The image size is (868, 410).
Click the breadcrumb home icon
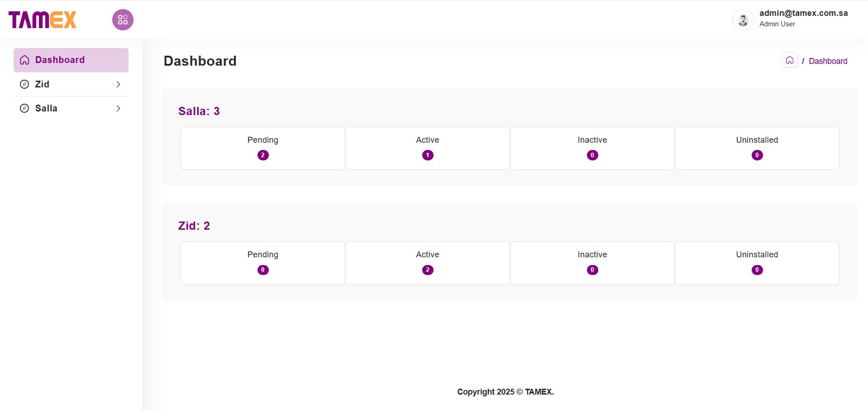tap(790, 60)
